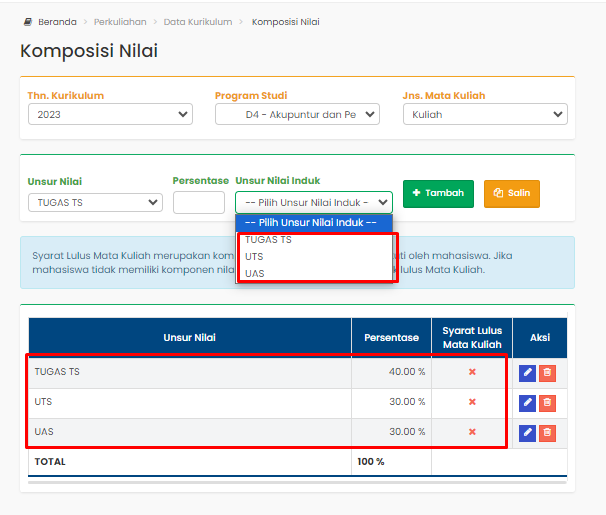Image resolution: width=606 pixels, height=515 pixels.
Task: Choose TUGAS TS from the open dropdown list
Action: click(x=314, y=240)
